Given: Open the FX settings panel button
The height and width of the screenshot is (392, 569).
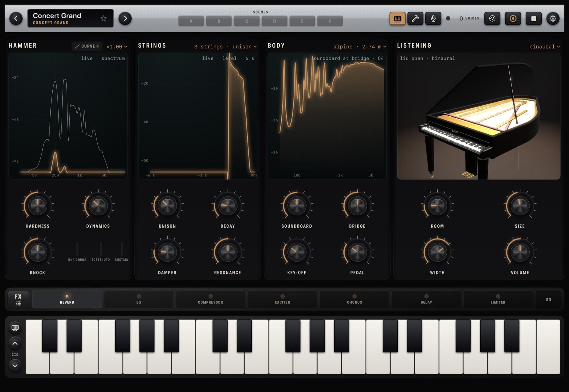Looking at the screenshot, I should pyautogui.click(x=18, y=299).
